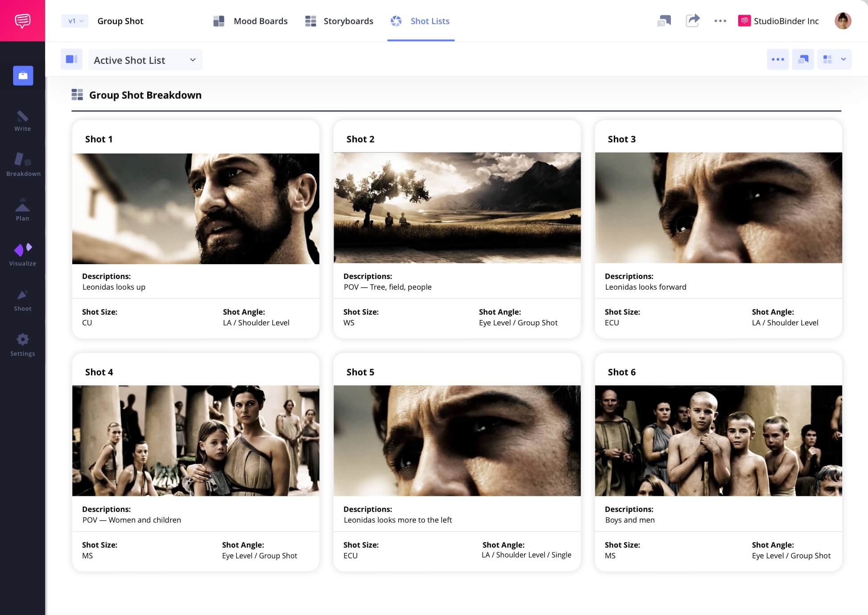
Task: Open the Shoot sidebar section
Action: [22, 300]
